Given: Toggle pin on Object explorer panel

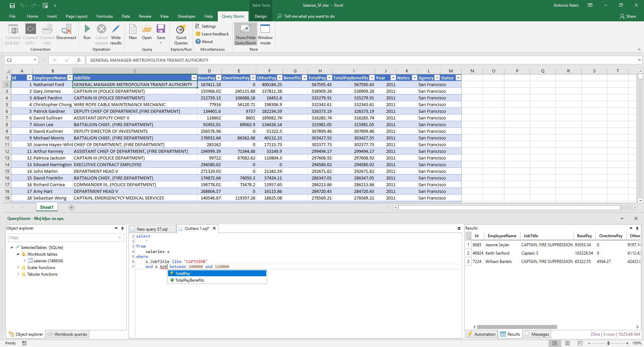Looking at the screenshot, I should click(123, 228).
